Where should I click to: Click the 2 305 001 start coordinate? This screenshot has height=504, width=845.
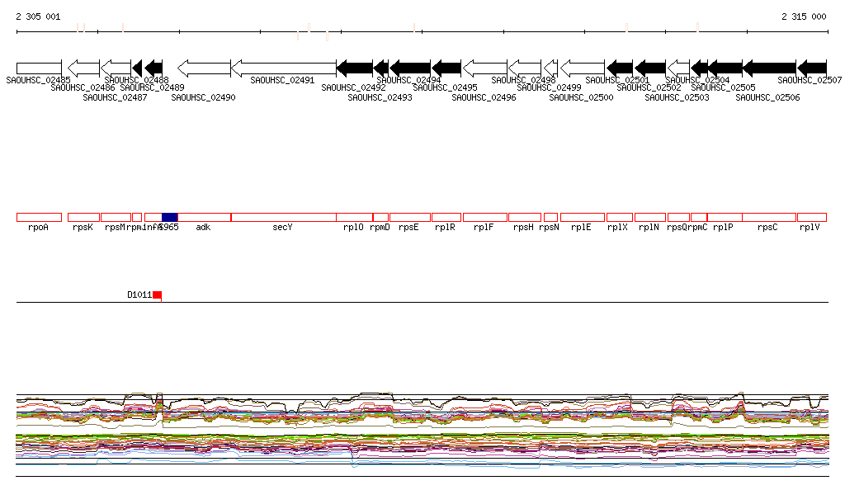tap(38, 16)
